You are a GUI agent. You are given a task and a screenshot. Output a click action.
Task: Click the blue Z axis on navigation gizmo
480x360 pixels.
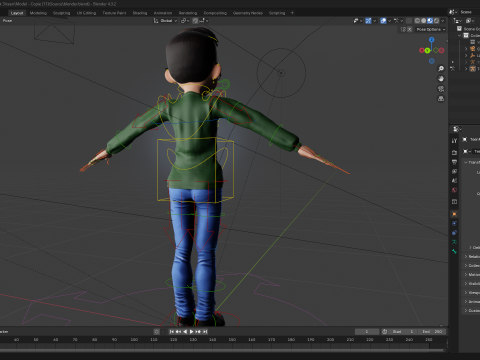point(432,40)
